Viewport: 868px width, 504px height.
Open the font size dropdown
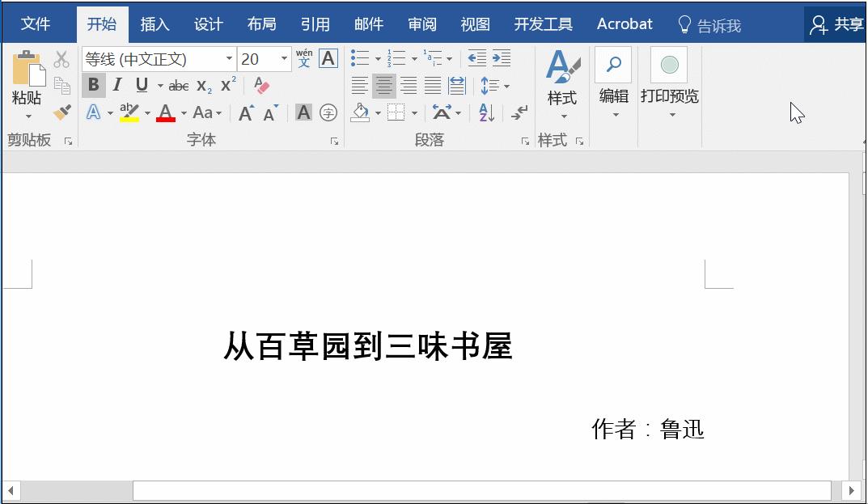pyautogui.click(x=283, y=59)
